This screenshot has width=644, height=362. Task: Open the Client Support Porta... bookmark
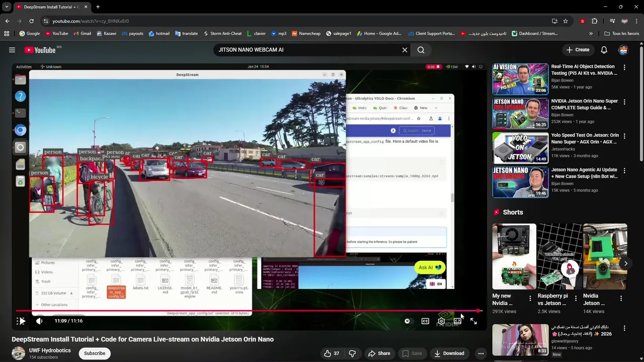tap(432, 34)
